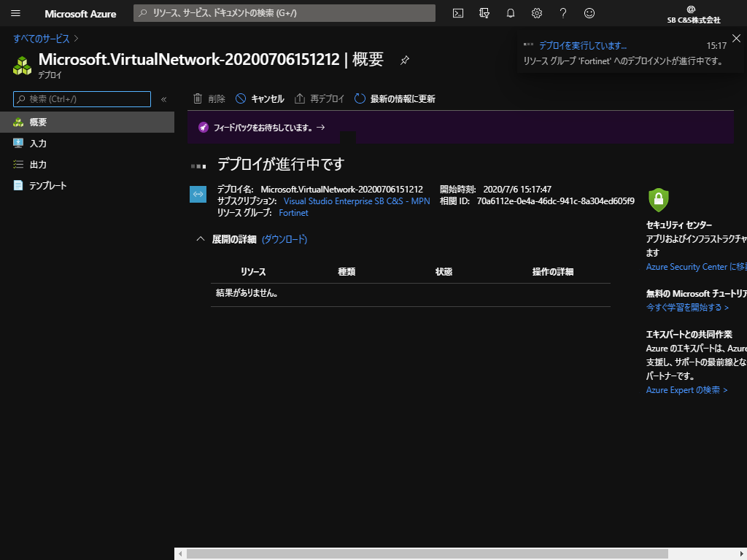
Task: Select 出力 in the left menu
Action: [x=88, y=164]
